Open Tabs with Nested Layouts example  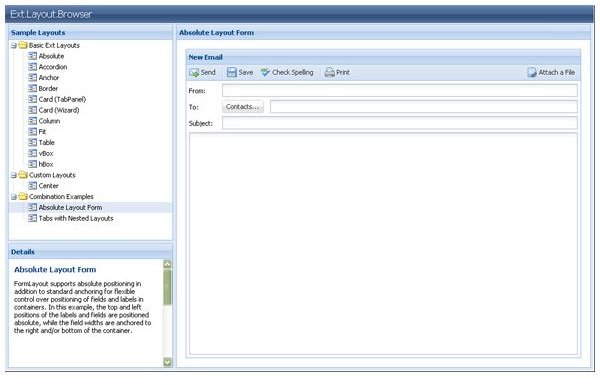[x=76, y=218]
